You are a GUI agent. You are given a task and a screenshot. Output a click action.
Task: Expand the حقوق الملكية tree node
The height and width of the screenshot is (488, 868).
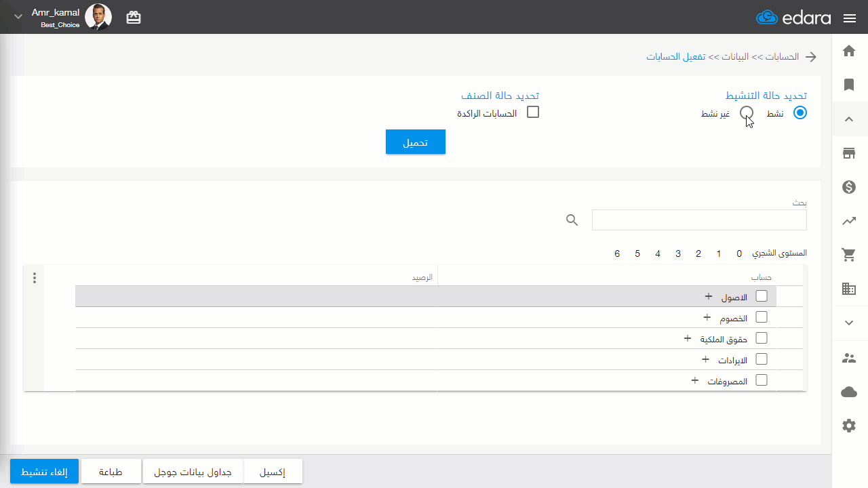688,338
